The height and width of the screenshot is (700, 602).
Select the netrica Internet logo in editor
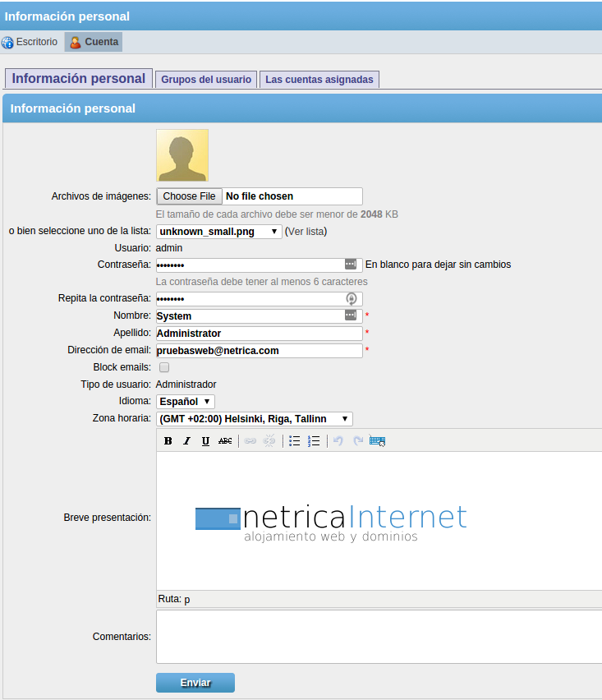pos(331,523)
